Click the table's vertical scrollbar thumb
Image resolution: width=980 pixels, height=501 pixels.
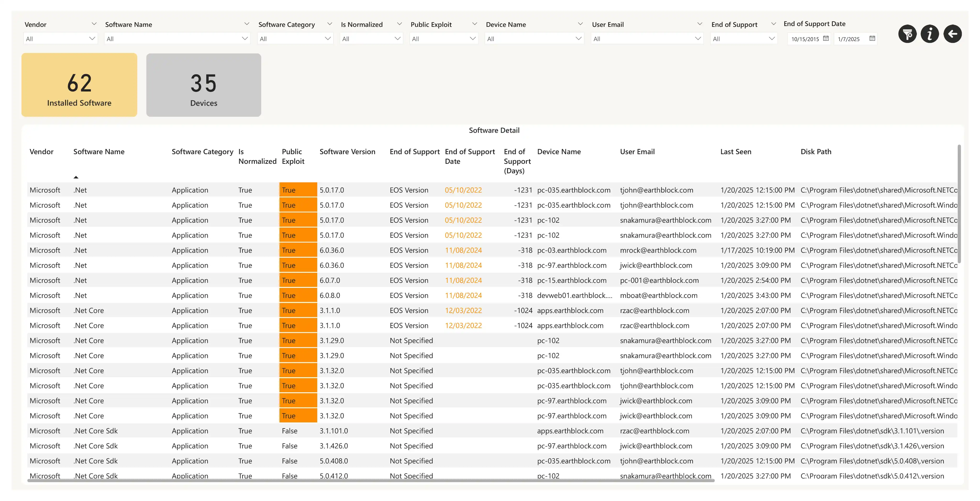coord(959,204)
